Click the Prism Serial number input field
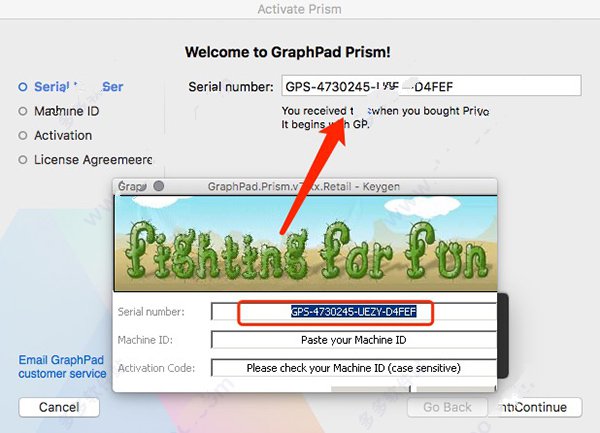The image size is (600, 433). [431, 86]
